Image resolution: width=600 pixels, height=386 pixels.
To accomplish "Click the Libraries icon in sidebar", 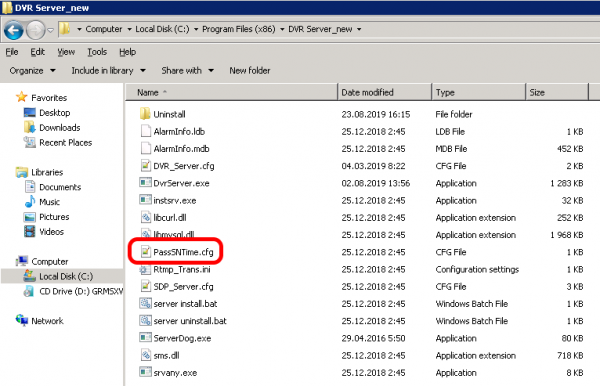I will (x=21, y=172).
